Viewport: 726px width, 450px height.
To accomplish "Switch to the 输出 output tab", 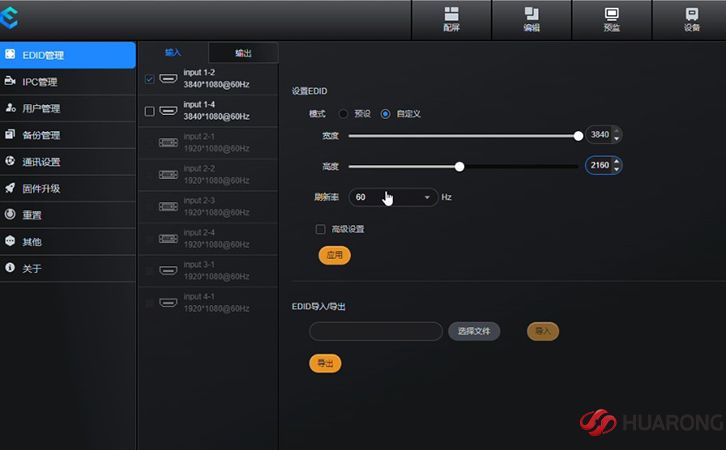I will 243,52.
